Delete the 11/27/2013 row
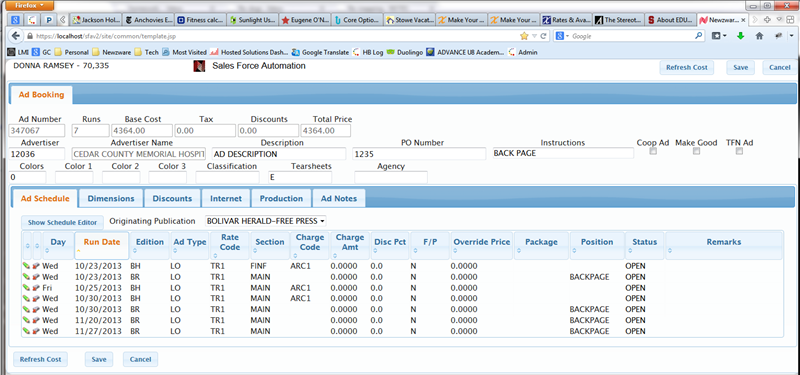Image resolution: width=800 pixels, height=375 pixels. coord(36,331)
